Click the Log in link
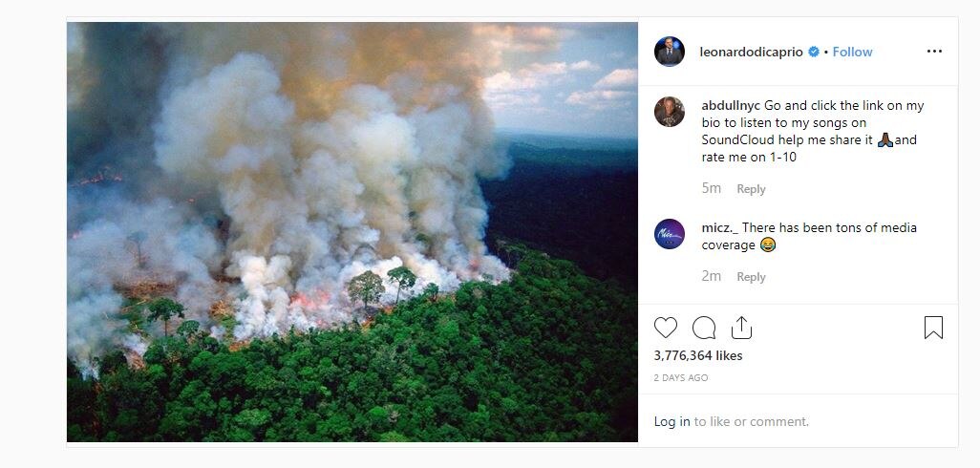 point(671,421)
